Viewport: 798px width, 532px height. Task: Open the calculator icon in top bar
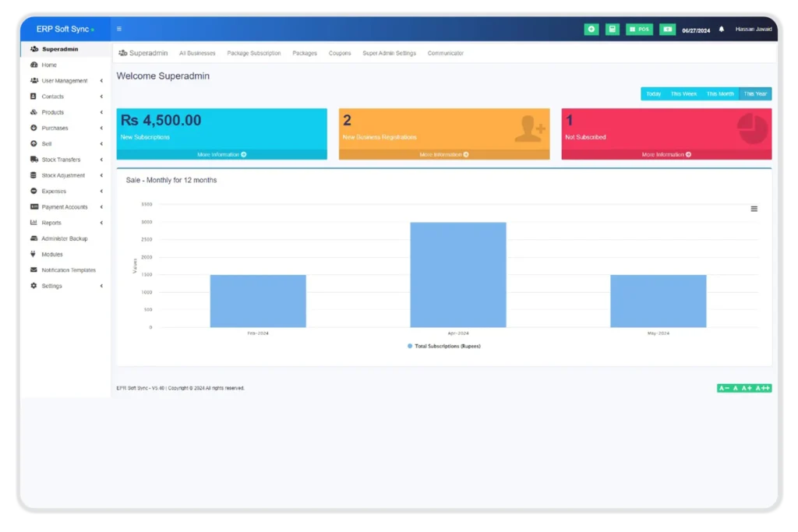(613, 30)
